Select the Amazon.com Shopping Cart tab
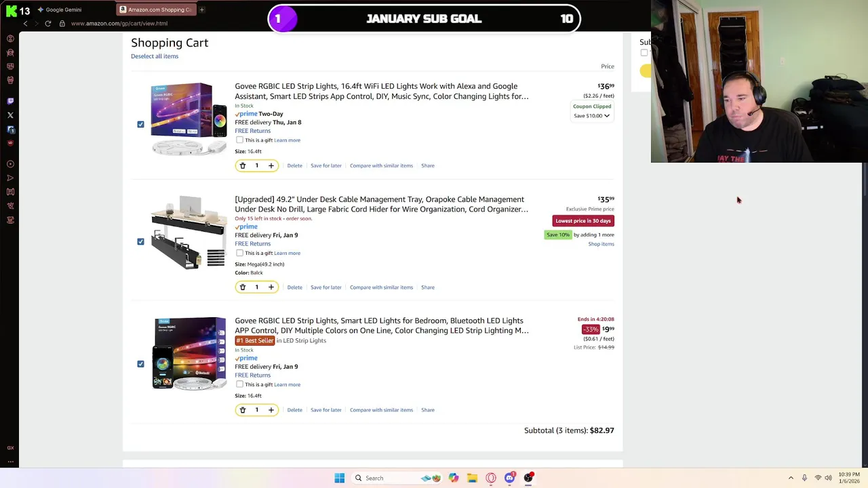Screen dimensions: 868x488 (x=155, y=9)
